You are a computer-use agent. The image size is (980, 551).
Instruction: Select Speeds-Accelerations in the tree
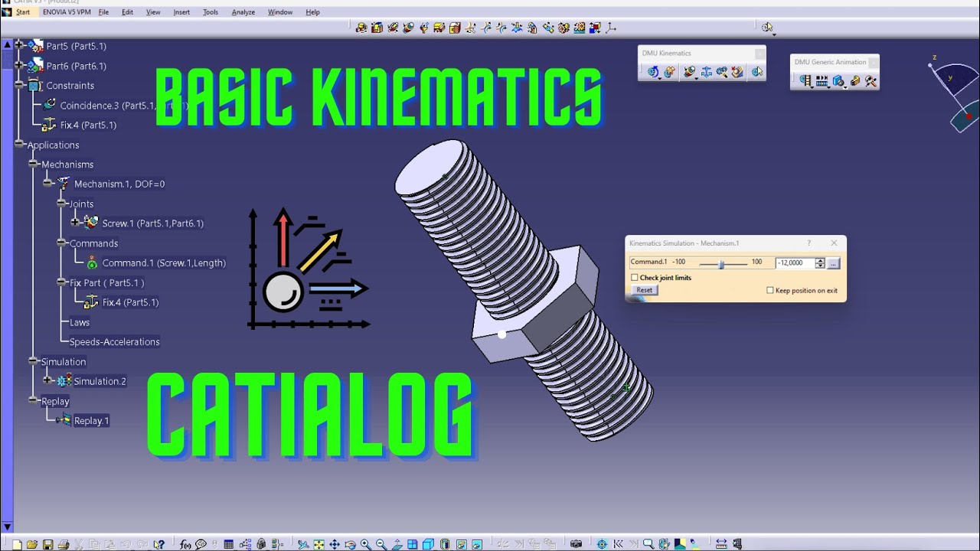pyautogui.click(x=115, y=342)
